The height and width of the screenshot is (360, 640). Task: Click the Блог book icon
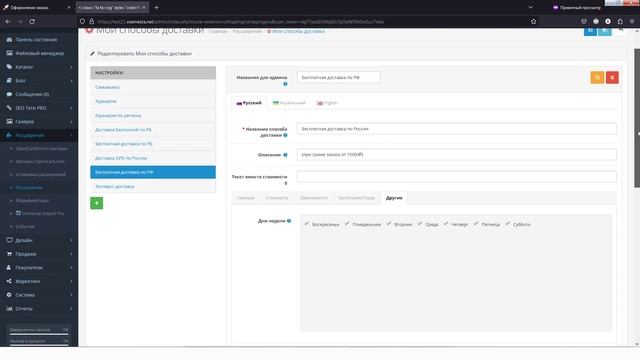pos(9,80)
